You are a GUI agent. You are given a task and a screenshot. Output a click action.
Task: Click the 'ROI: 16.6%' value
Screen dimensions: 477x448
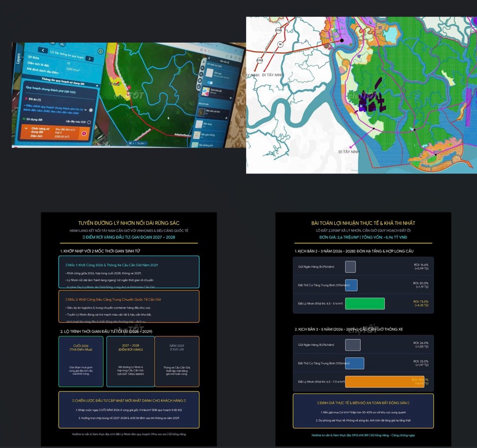point(421,265)
